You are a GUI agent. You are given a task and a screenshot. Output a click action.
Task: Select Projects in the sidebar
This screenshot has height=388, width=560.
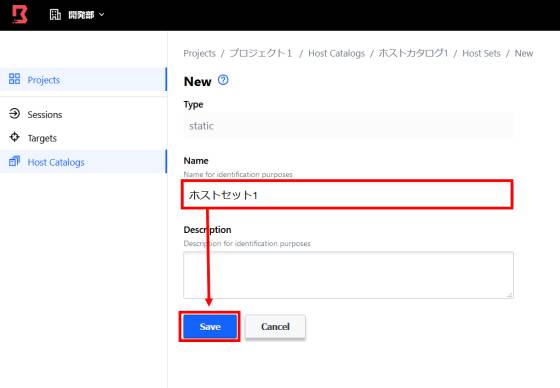pos(84,79)
